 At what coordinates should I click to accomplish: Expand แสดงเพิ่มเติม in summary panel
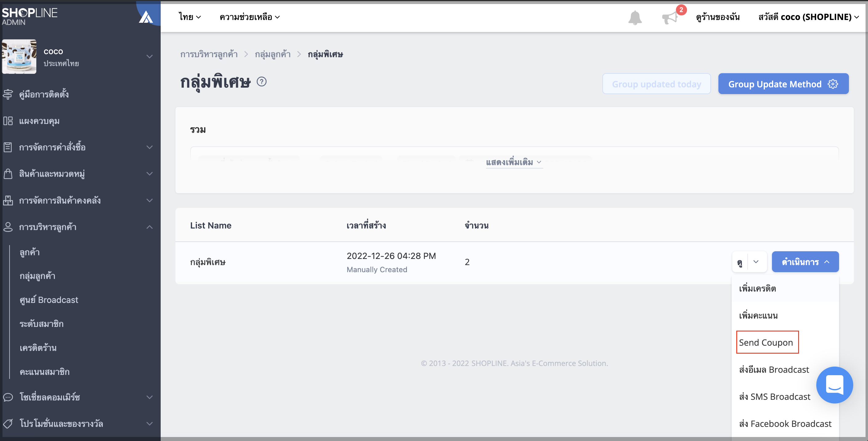coord(514,162)
